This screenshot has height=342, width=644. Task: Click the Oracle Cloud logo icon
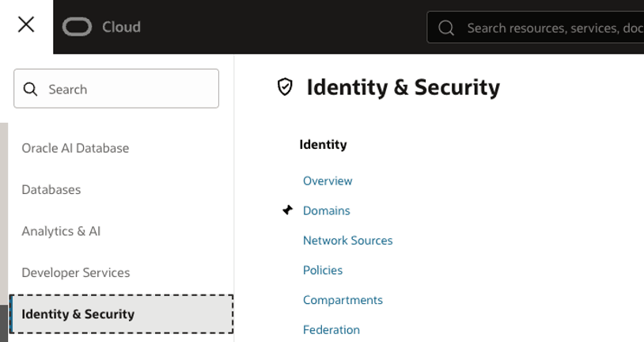pos(78,27)
